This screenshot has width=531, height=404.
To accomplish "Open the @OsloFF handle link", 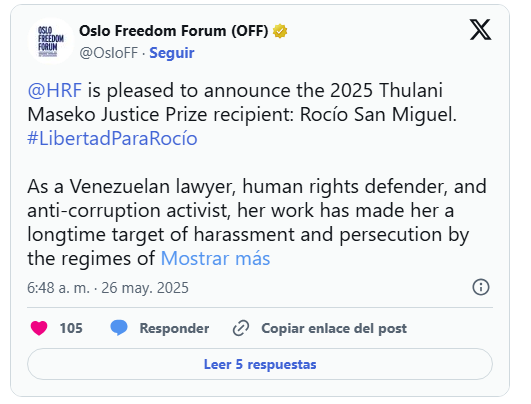I will (109, 53).
